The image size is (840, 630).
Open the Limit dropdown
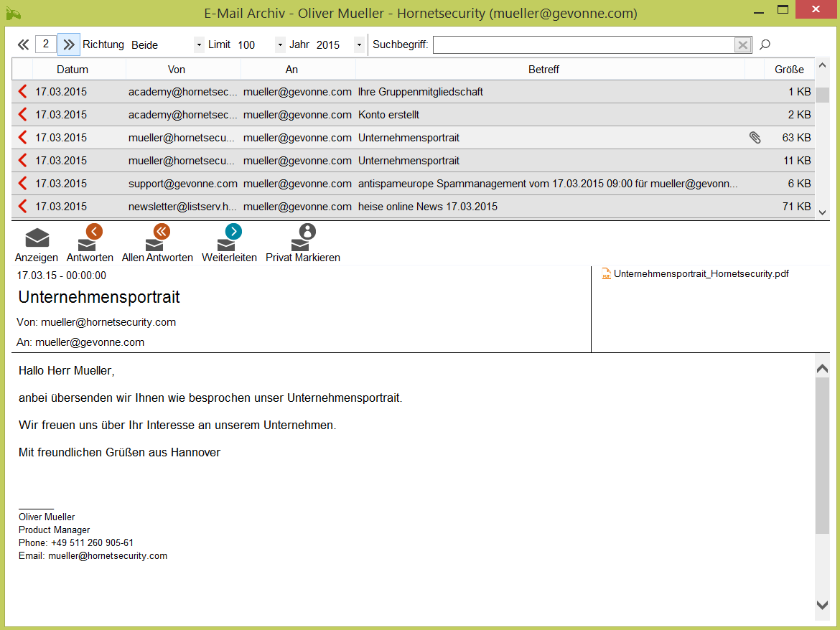(280, 45)
